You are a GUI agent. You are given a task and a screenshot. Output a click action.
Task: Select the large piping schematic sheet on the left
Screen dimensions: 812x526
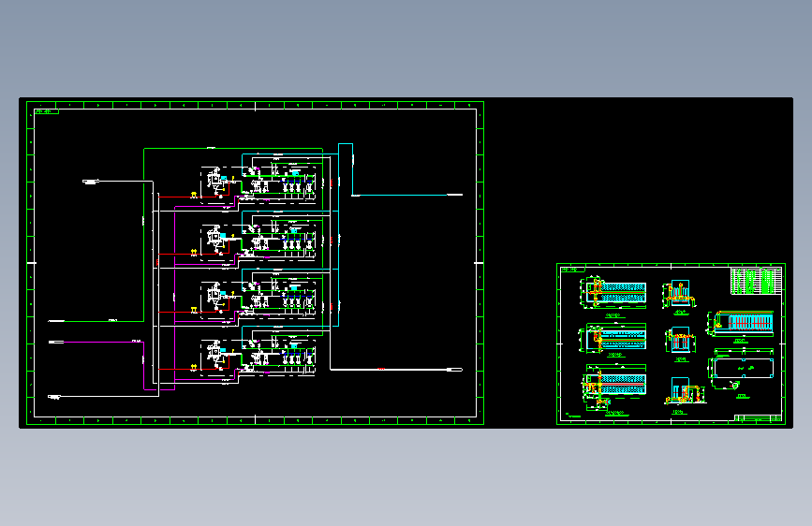point(255,263)
